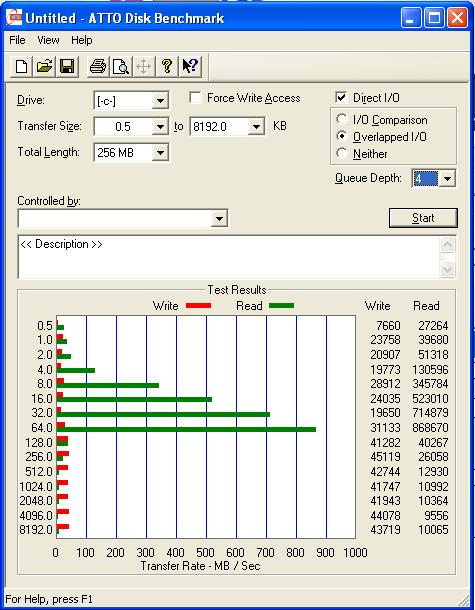Close the ATTO Disk Benchmark window

(457, 18)
